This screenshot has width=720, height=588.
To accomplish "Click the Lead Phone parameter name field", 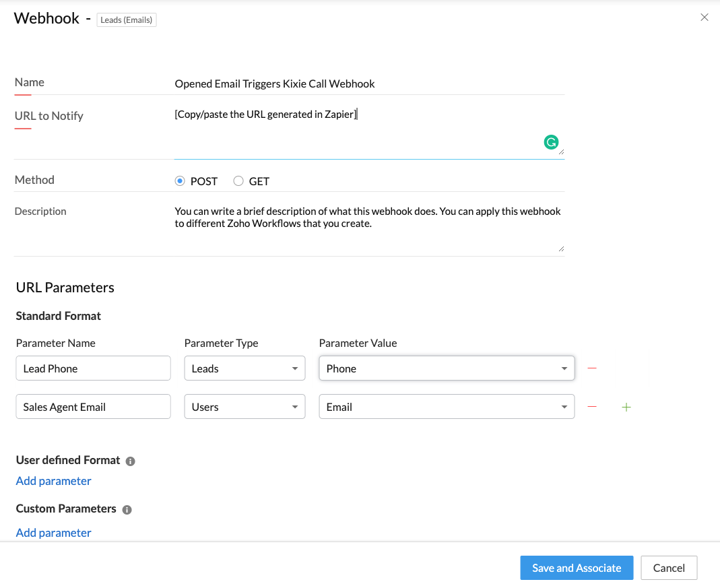I will pos(93,368).
